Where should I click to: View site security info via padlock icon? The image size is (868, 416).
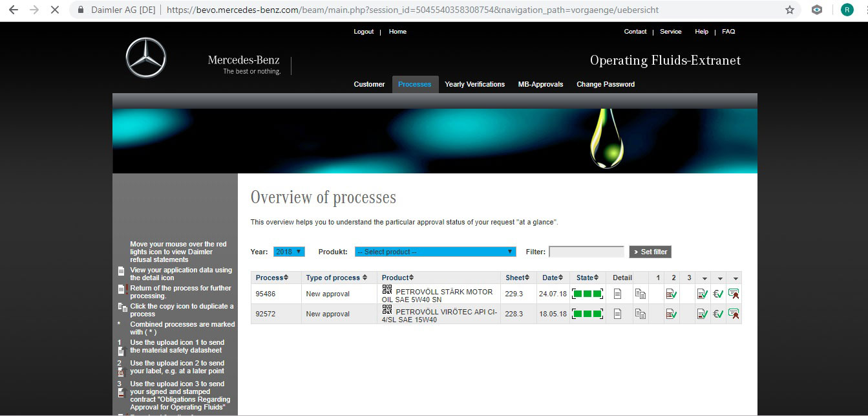pyautogui.click(x=81, y=10)
